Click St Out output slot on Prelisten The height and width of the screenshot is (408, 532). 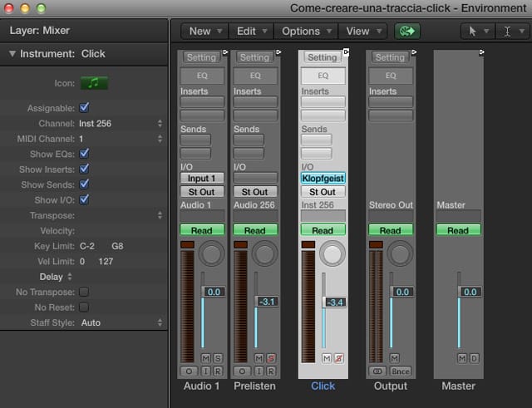pyautogui.click(x=255, y=192)
